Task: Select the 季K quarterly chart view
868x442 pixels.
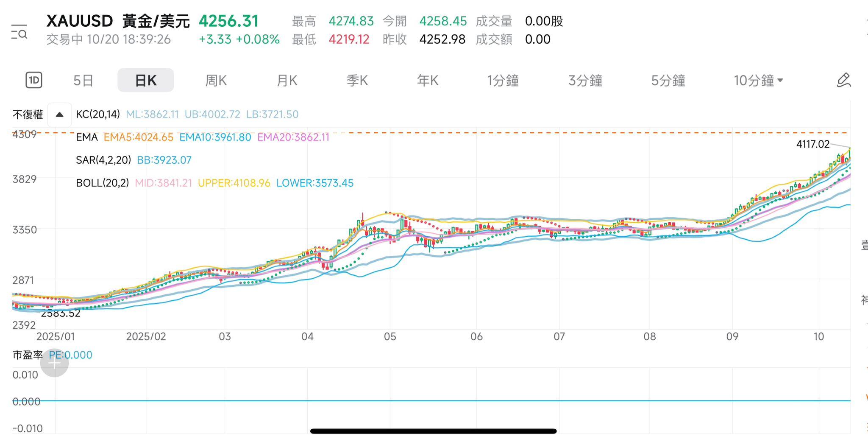Action: tap(357, 80)
